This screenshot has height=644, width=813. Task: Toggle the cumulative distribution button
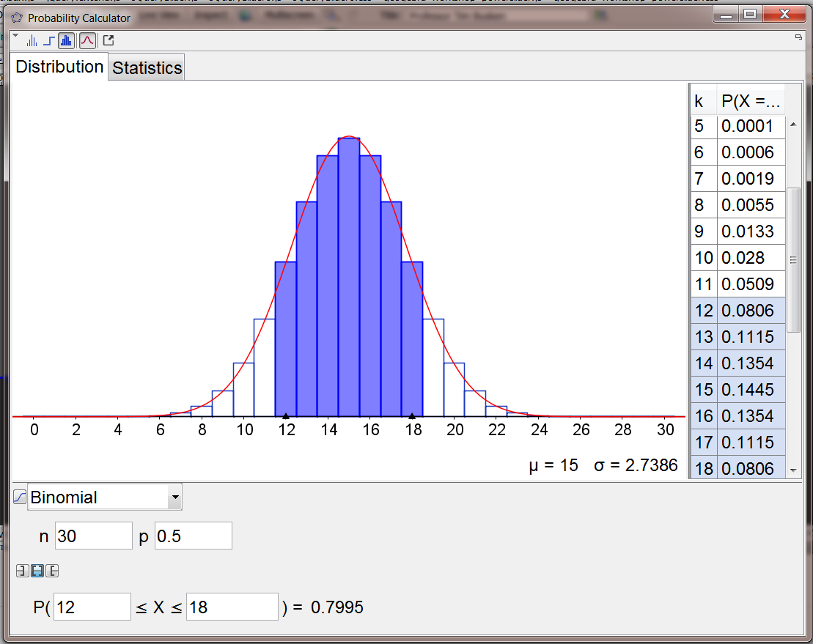pos(20,497)
